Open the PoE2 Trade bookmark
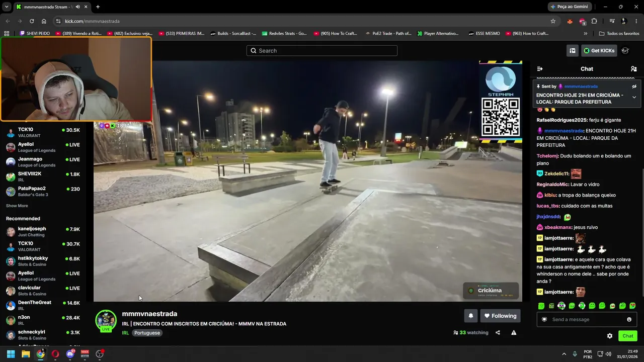644x362 pixels. coord(388,34)
